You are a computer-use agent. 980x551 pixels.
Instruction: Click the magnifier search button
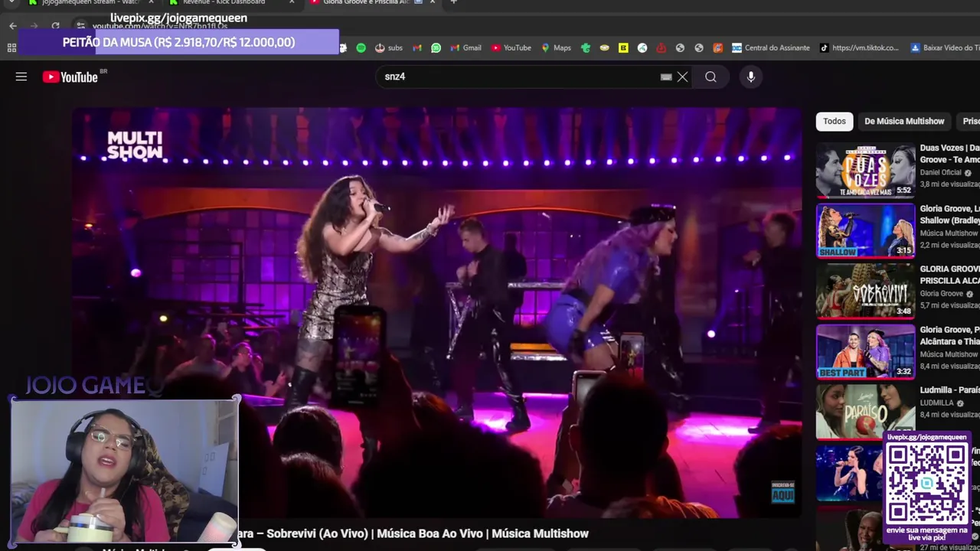click(x=710, y=77)
